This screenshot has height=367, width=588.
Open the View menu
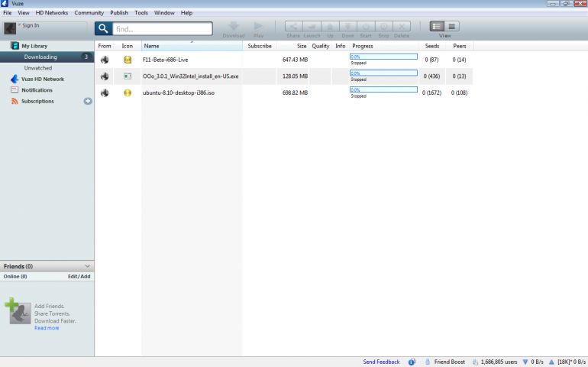(23, 13)
